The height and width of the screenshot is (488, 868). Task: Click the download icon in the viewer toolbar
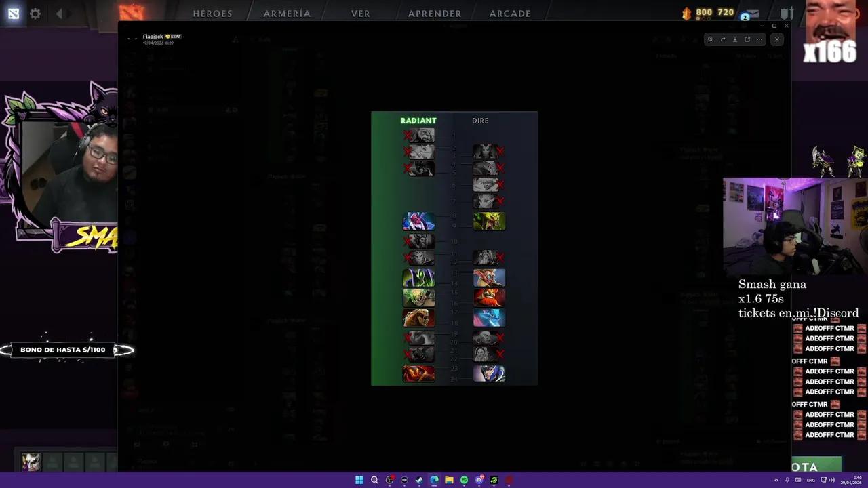734,39
